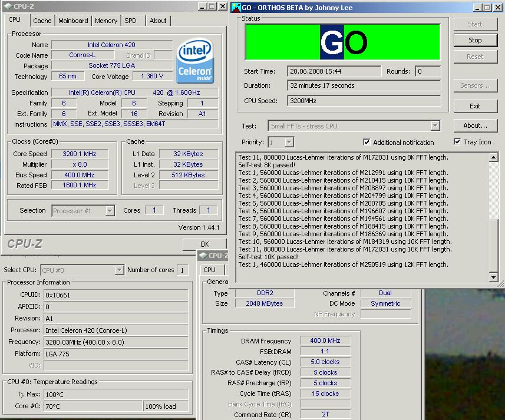Click OK in the CPU-Z window
The height and width of the screenshot is (420, 505).
click(204, 244)
